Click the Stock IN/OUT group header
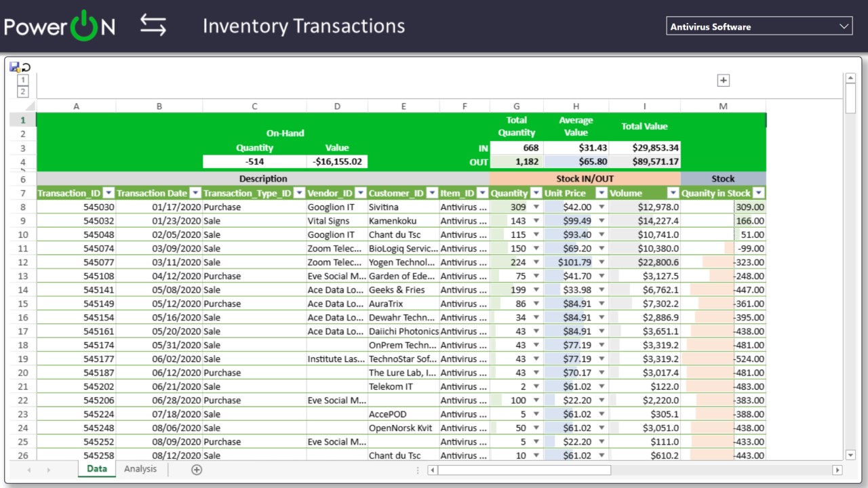The height and width of the screenshot is (488, 868). [x=585, y=179]
